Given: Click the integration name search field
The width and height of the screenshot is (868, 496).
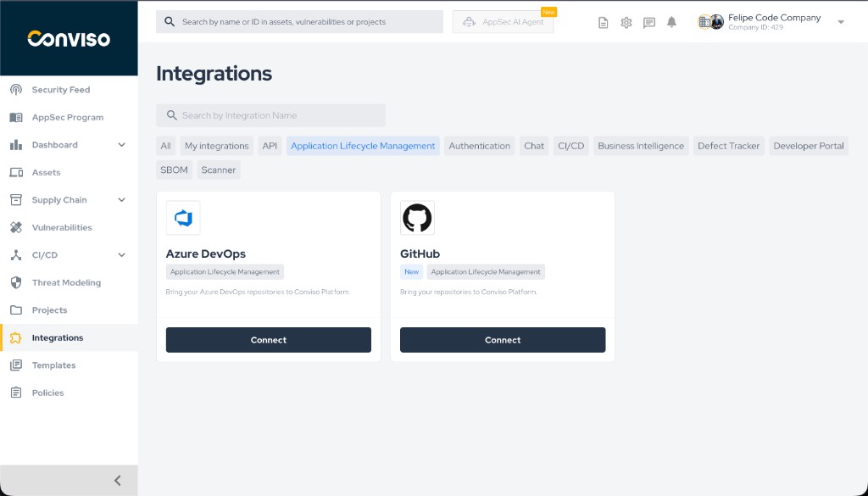Looking at the screenshot, I should pyautogui.click(x=270, y=115).
